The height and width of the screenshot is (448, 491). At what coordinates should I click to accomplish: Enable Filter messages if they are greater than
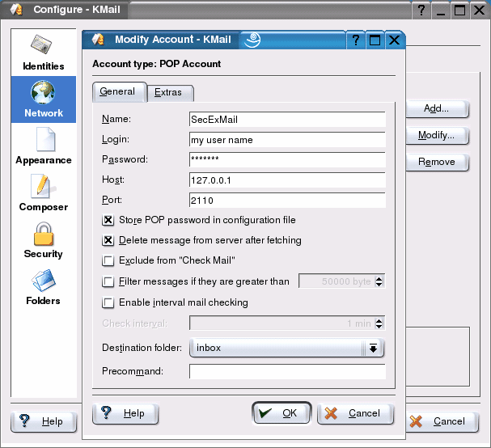pos(108,281)
